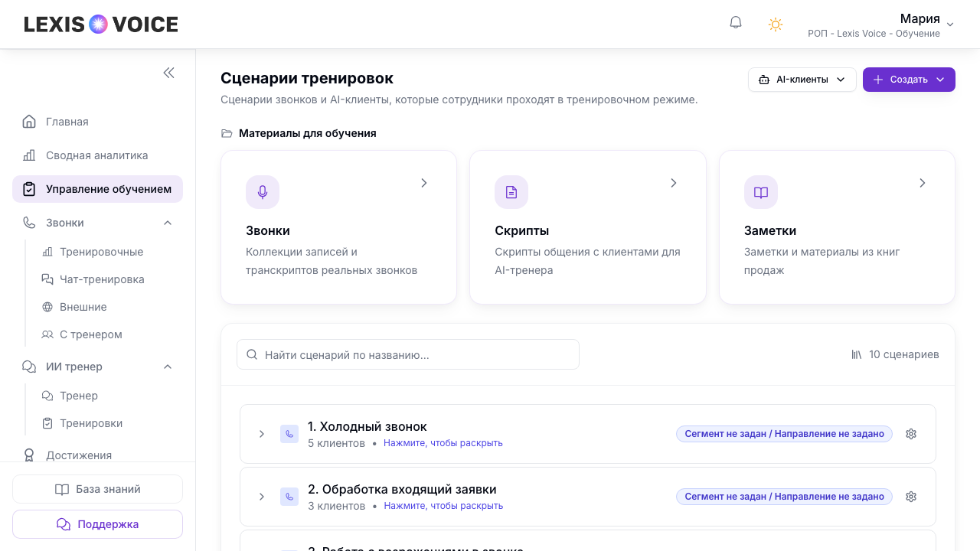Open Сводная аналитика page
The image size is (980, 551).
point(97,155)
